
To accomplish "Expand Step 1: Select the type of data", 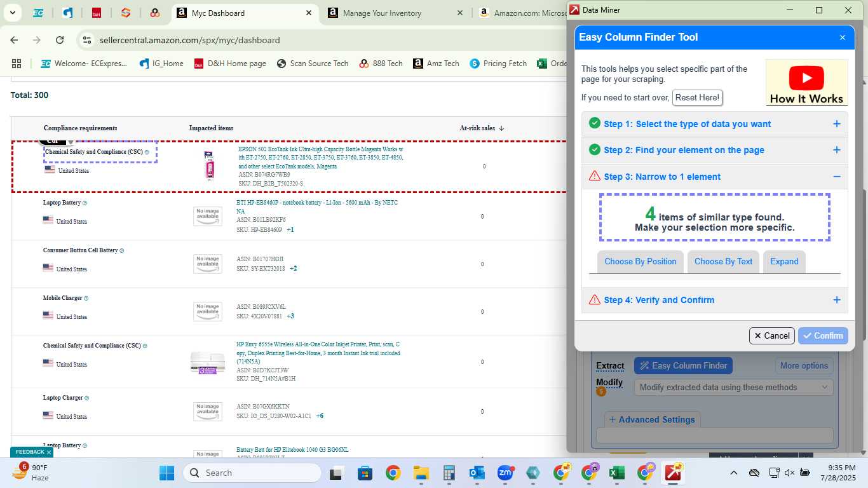I will point(715,124).
